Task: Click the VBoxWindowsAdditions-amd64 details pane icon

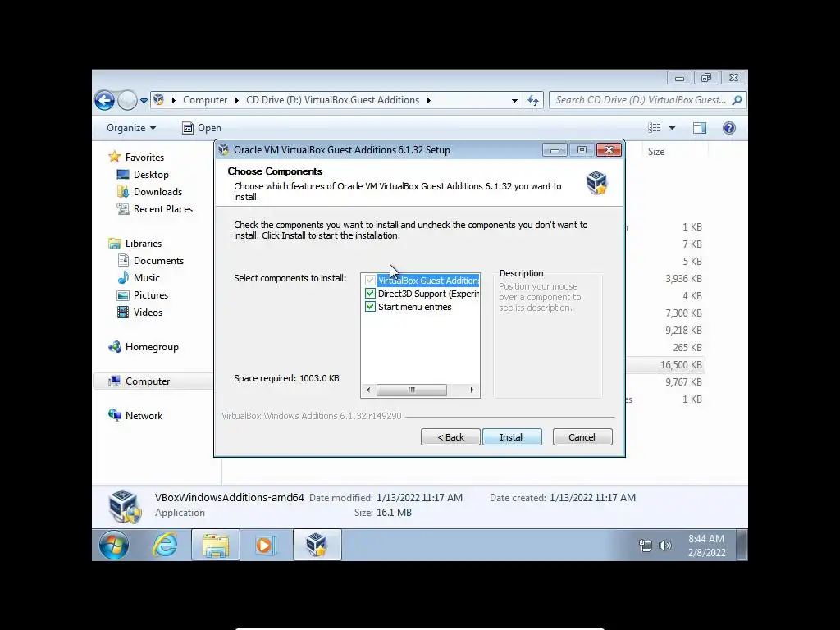Action: (x=125, y=505)
